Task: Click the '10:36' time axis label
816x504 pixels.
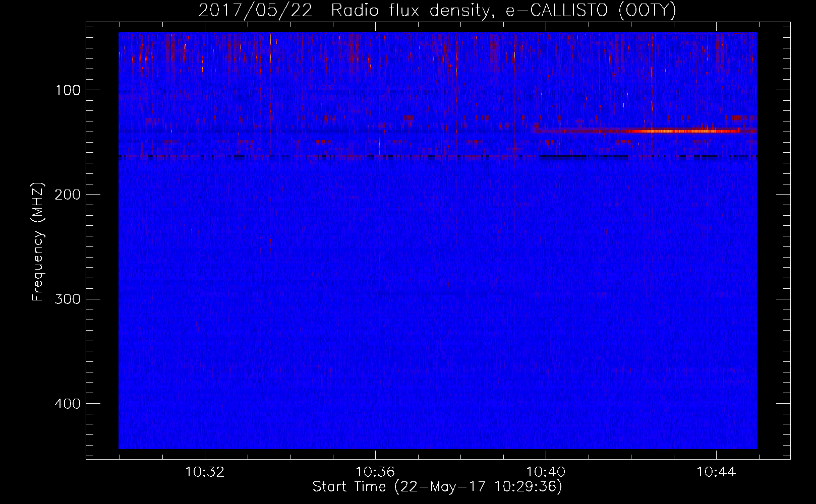Action: 375,472
